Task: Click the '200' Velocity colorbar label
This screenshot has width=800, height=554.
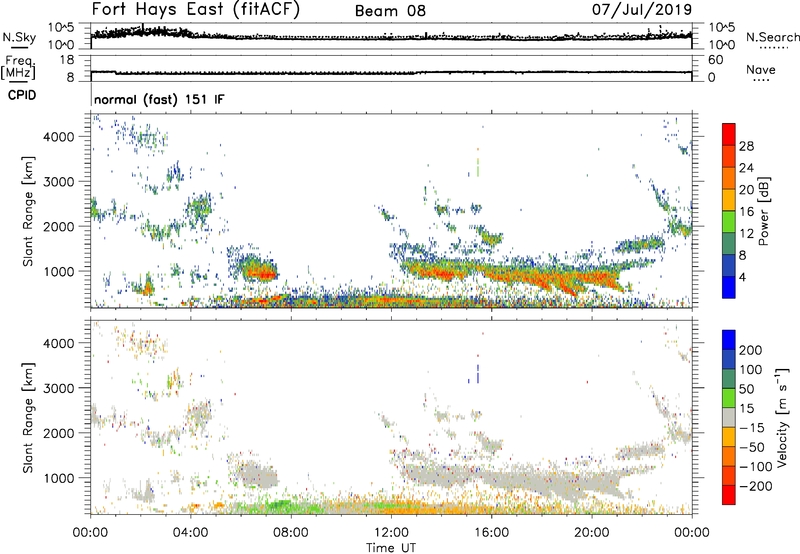Action: click(x=751, y=350)
